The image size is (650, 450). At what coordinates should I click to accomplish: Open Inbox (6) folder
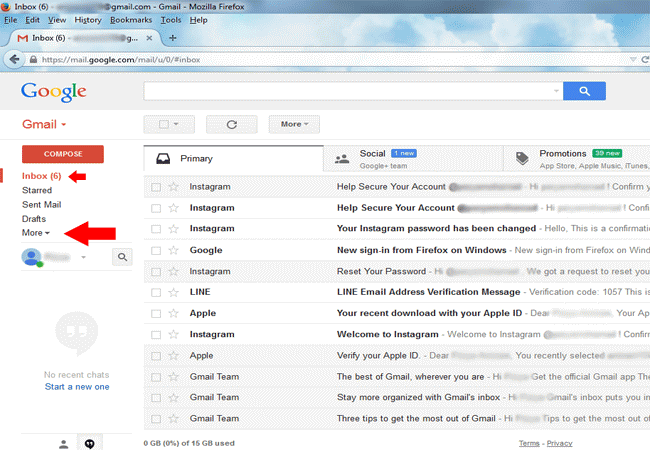41,176
